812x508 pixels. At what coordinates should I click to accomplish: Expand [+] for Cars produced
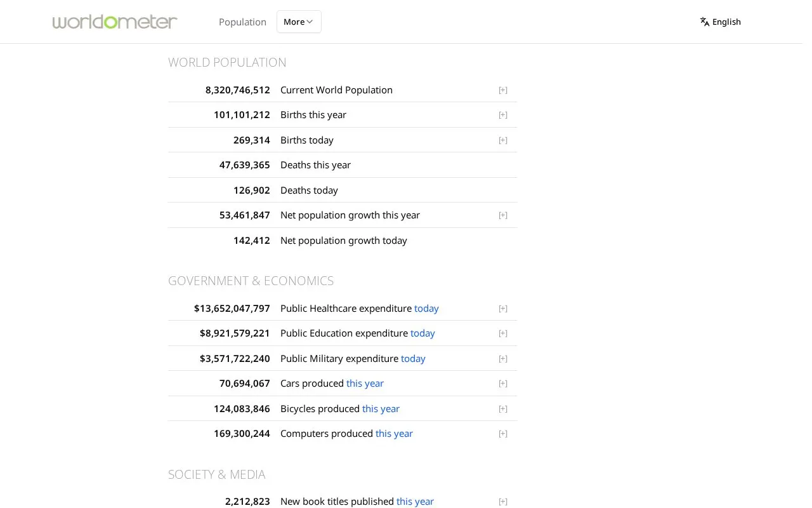pyautogui.click(x=503, y=384)
